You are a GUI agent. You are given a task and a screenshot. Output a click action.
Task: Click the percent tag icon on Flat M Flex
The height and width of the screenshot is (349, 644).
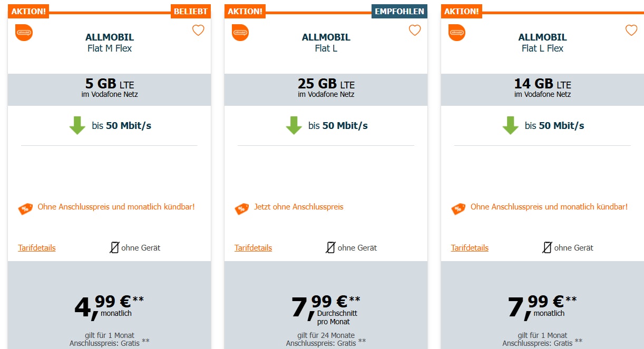tap(25, 208)
